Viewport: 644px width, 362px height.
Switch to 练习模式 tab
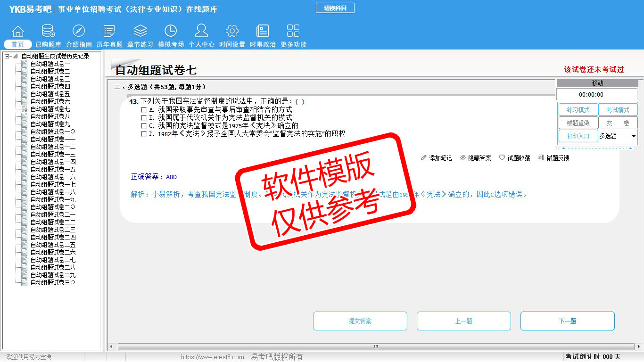(578, 110)
